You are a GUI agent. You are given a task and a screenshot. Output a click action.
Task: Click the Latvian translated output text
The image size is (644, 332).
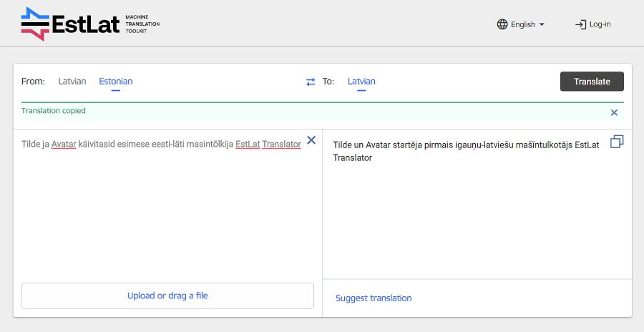tap(466, 151)
